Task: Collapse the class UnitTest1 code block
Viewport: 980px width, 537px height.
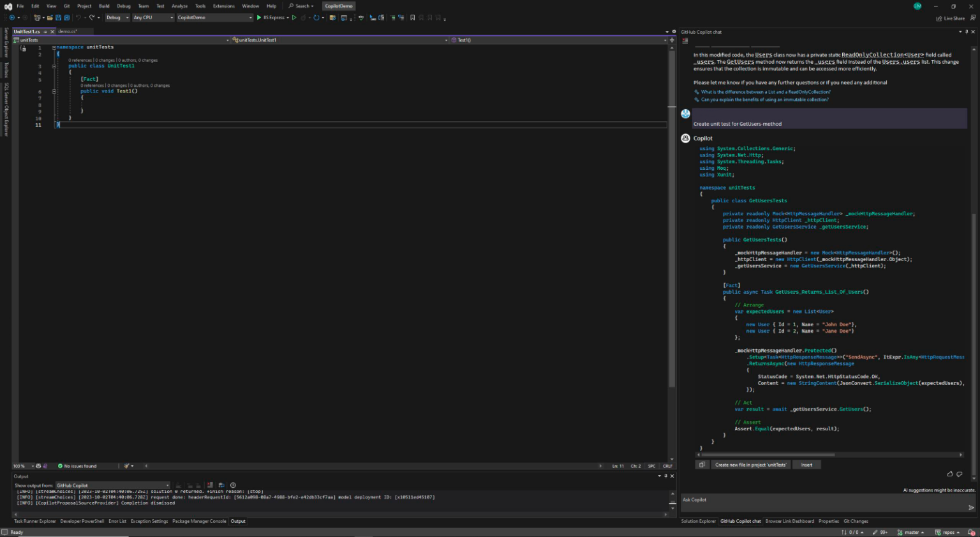Action: click(54, 66)
